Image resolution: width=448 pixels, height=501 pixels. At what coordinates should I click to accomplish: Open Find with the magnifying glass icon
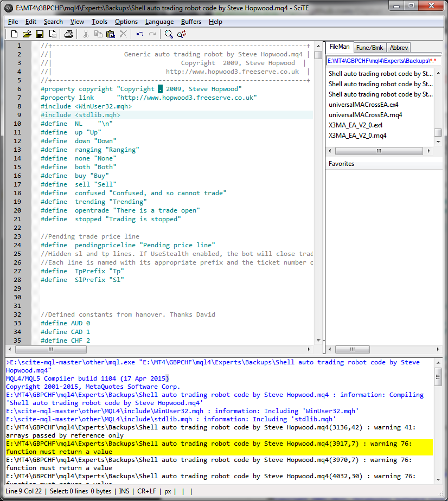click(169, 34)
